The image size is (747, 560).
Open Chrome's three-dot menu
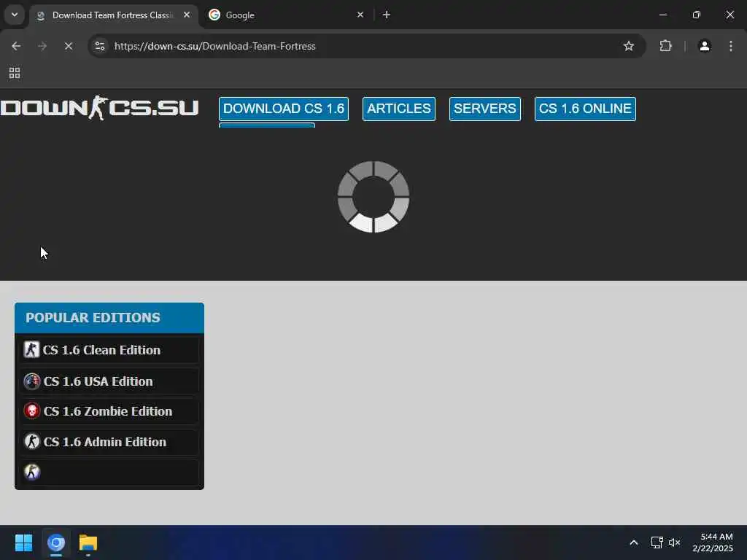pos(731,46)
